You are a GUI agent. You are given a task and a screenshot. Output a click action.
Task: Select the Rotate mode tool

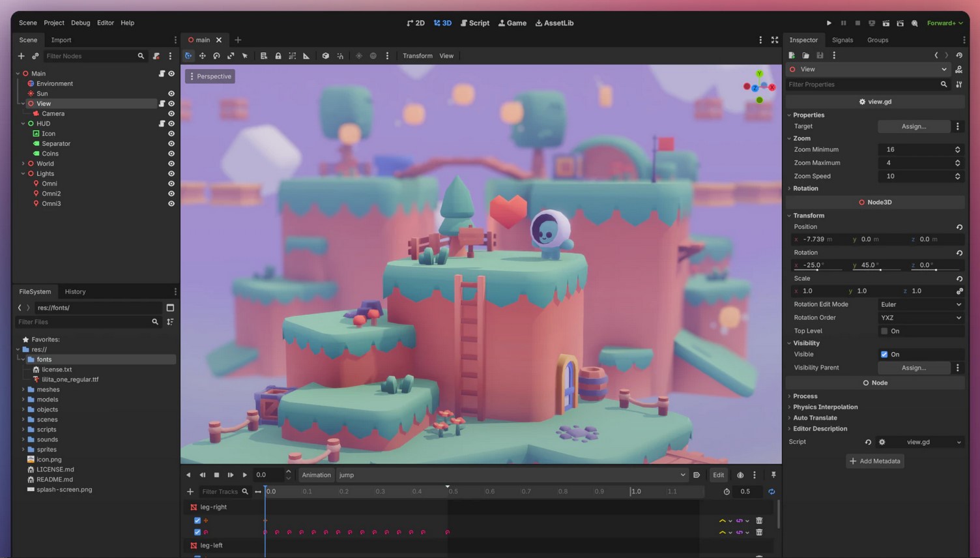coord(216,56)
